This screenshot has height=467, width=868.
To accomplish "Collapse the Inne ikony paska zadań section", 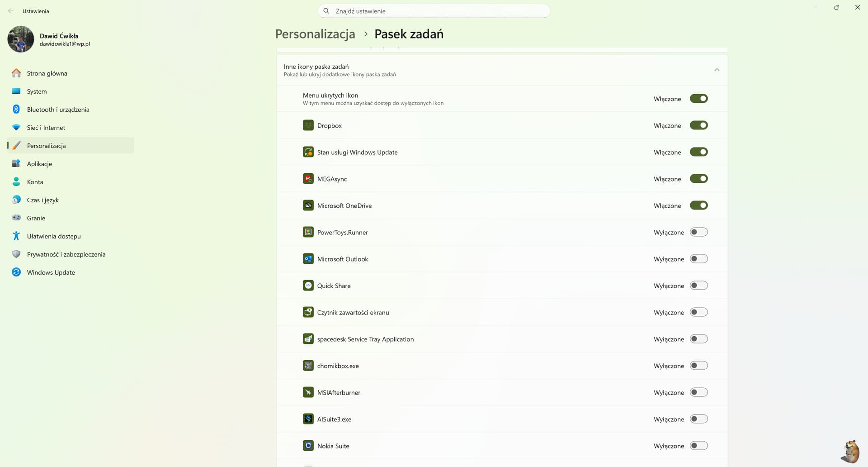I will coord(717,70).
